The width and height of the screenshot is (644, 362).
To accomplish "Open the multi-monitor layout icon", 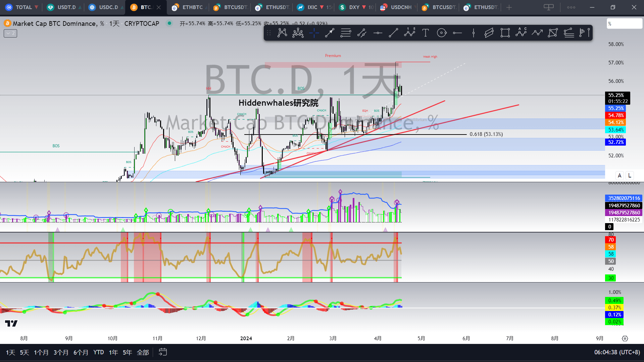I will [x=549, y=7].
